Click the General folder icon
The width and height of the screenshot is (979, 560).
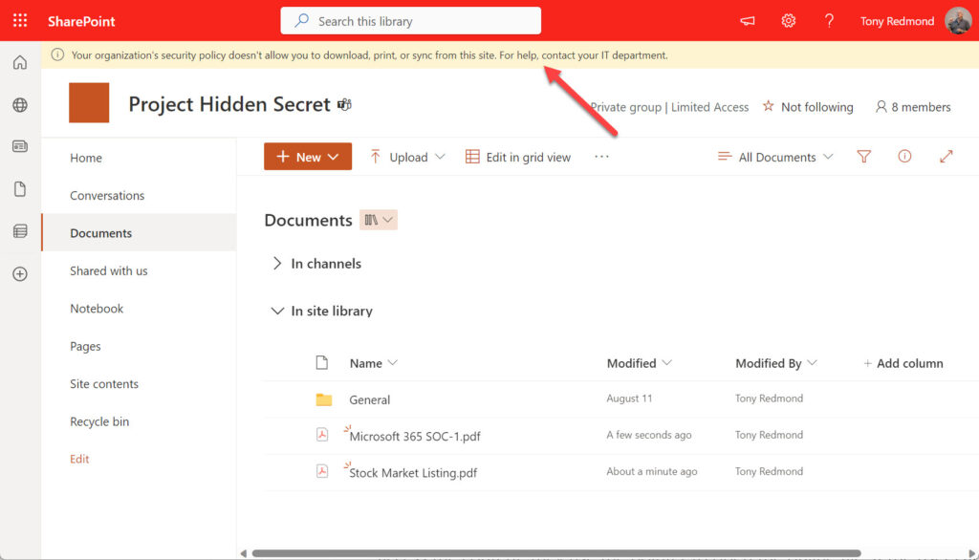click(323, 399)
